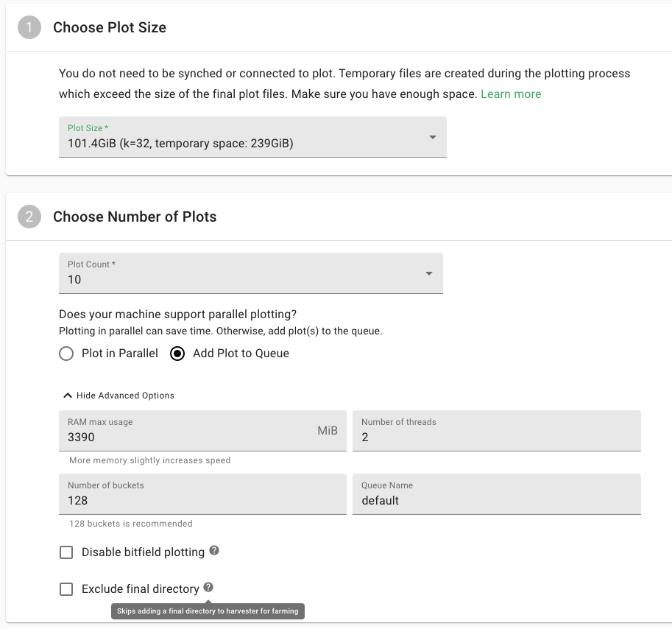Click chevron icon next to Hide Advanced Options
Screen dimensions: 672x629
pos(68,396)
